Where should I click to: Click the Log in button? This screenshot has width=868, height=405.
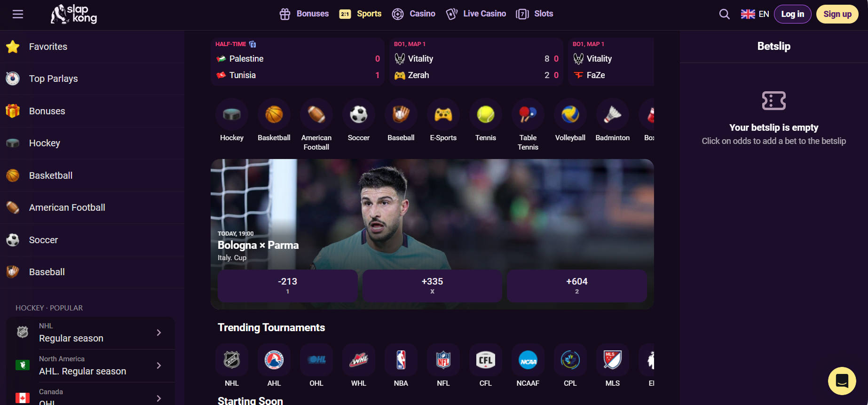(x=793, y=14)
